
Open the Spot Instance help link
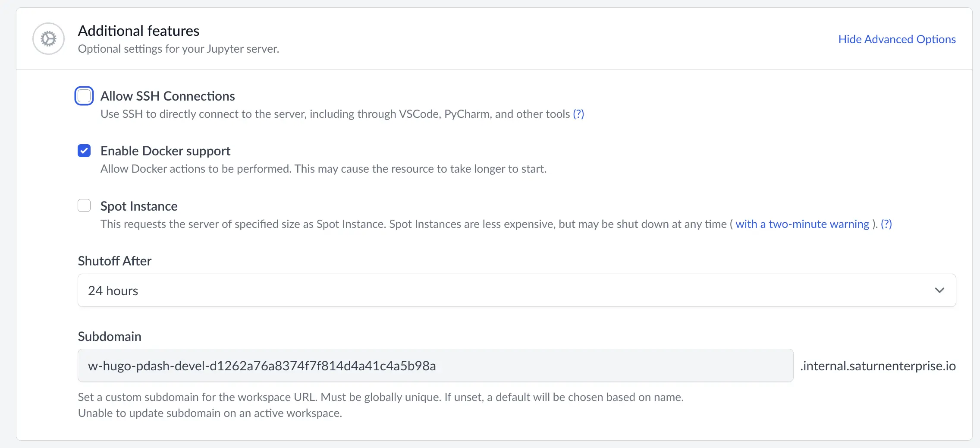886,224
